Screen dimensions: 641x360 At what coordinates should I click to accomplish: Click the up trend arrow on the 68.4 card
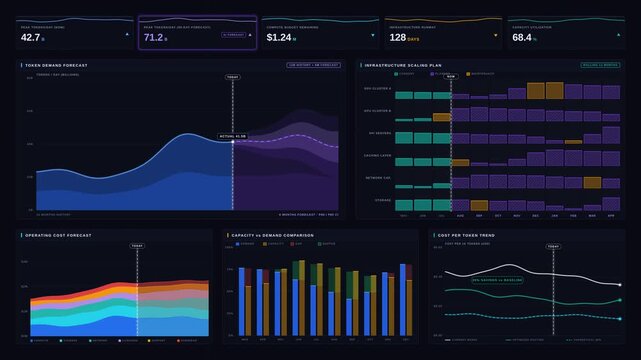coord(619,35)
